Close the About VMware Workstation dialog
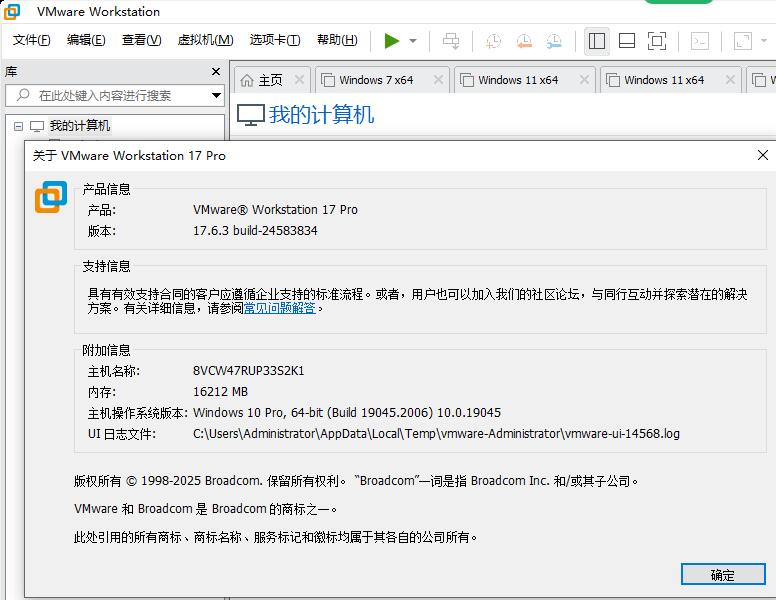 coord(763,155)
